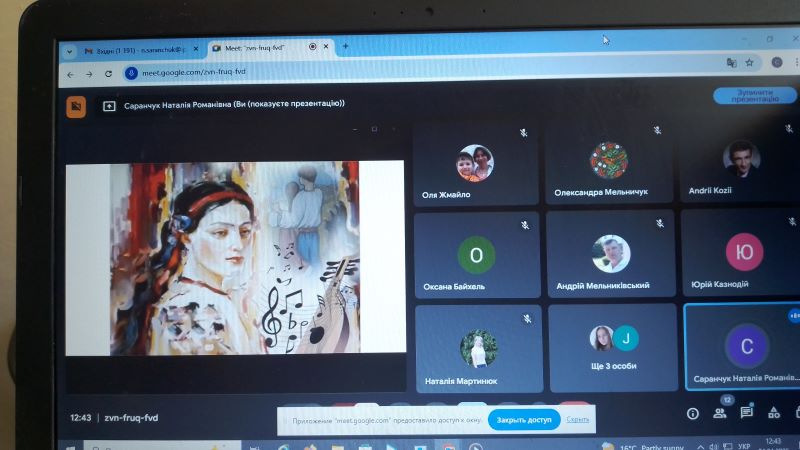800x450 pixels.
Task: Select Олександра Мельничук participant tile
Action: (x=609, y=161)
